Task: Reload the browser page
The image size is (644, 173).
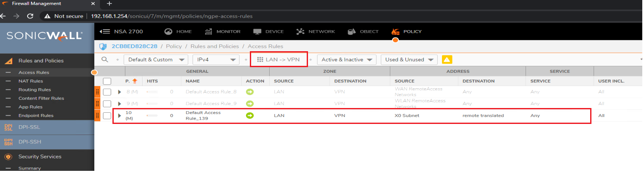Action: 30,16
